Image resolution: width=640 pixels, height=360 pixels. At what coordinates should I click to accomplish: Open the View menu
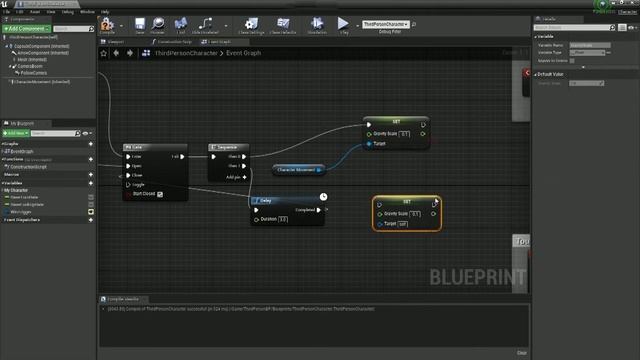tap(51, 12)
